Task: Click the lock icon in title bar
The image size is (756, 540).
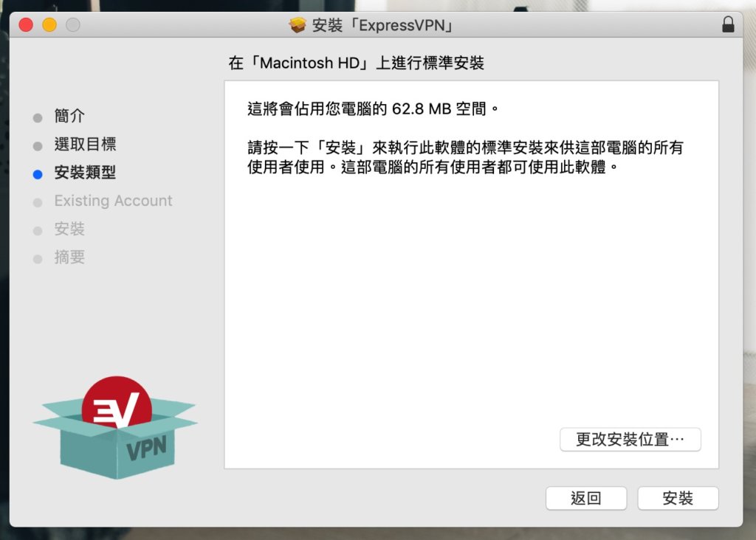Action: click(x=728, y=24)
